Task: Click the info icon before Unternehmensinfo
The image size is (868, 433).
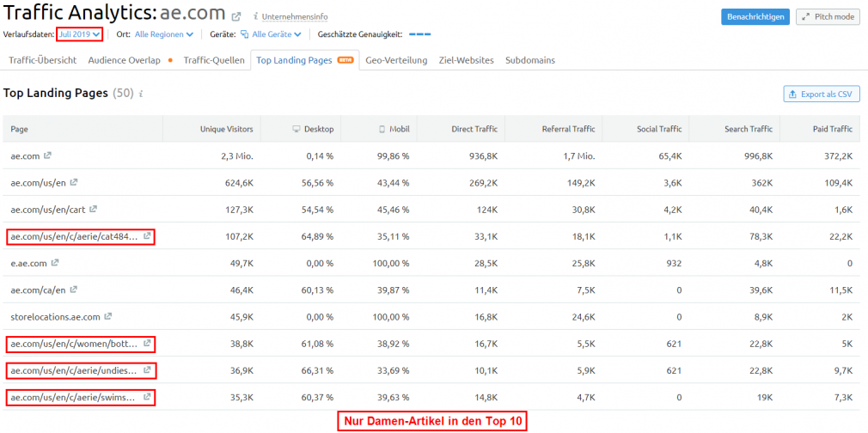Action: [255, 16]
